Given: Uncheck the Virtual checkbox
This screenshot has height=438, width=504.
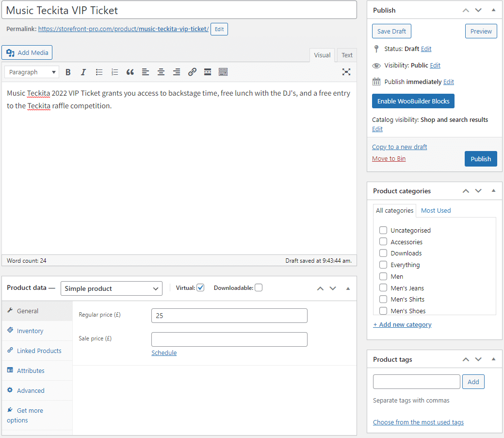Looking at the screenshot, I should pyautogui.click(x=200, y=287).
